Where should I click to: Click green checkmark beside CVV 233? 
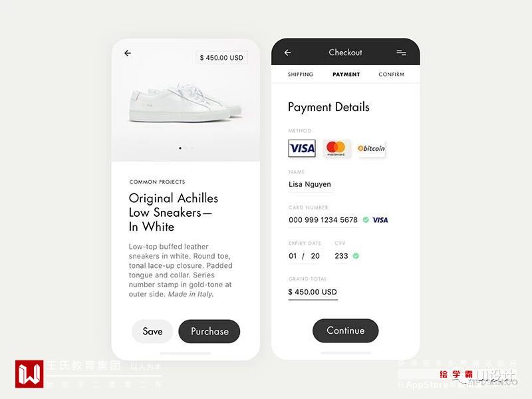[x=356, y=256]
